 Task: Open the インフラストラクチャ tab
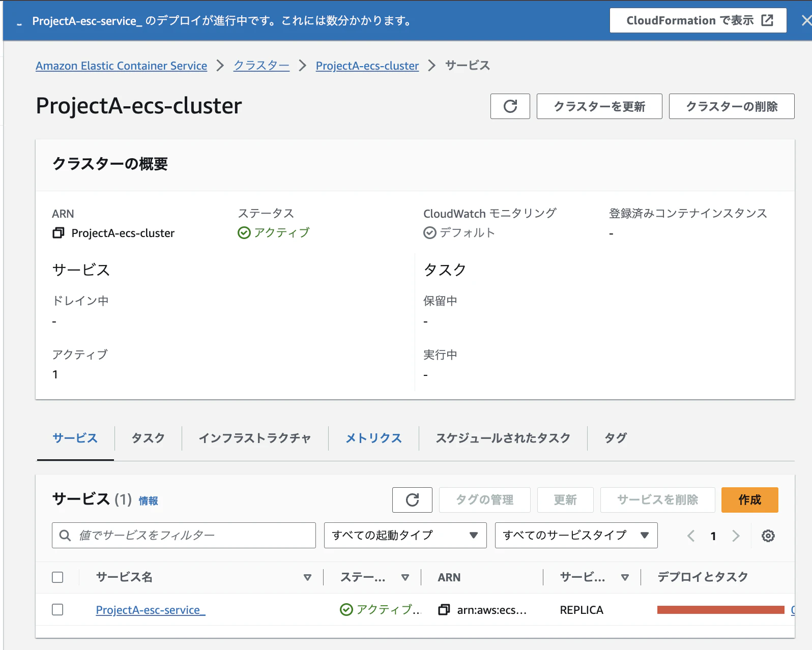point(255,438)
